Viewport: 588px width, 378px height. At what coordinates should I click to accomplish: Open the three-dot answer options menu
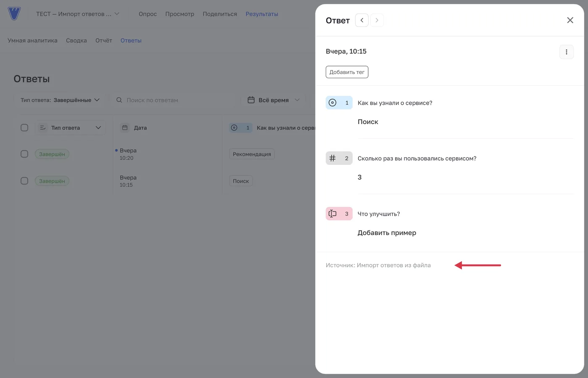pyautogui.click(x=566, y=52)
